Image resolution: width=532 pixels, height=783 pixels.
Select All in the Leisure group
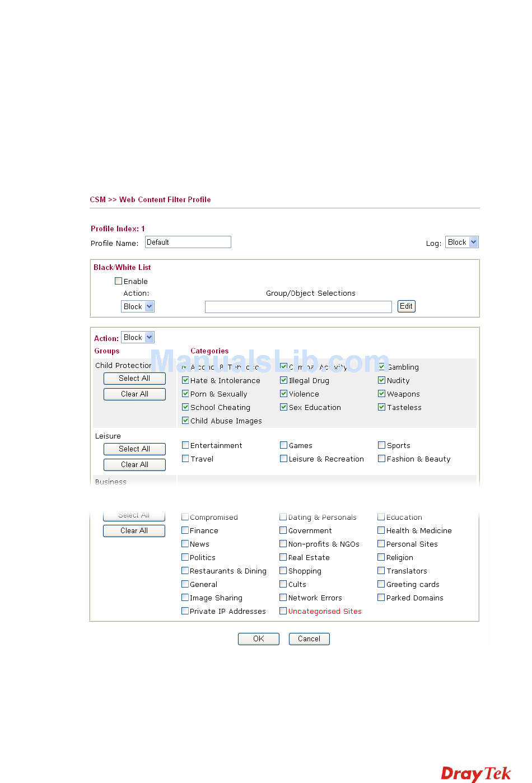[x=134, y=449]
